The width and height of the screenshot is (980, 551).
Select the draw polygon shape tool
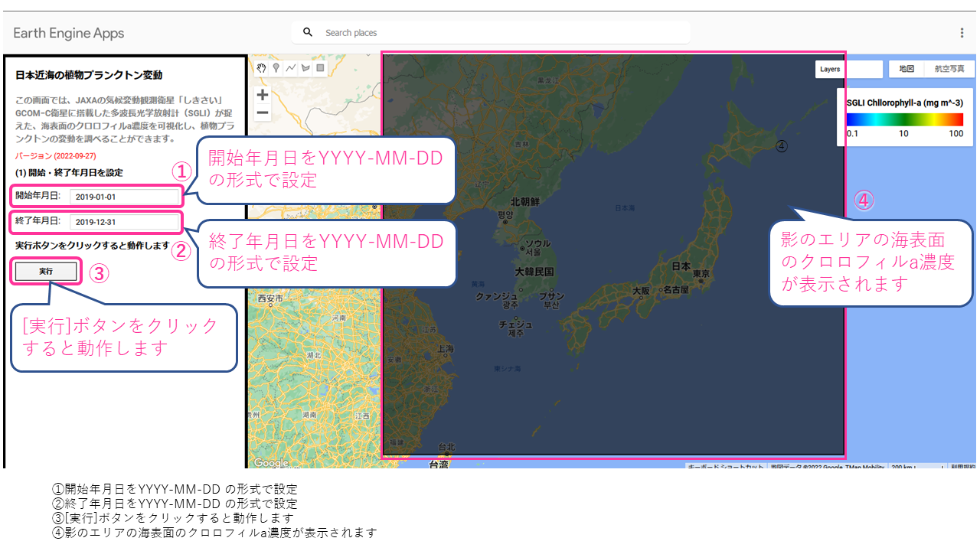305,67
